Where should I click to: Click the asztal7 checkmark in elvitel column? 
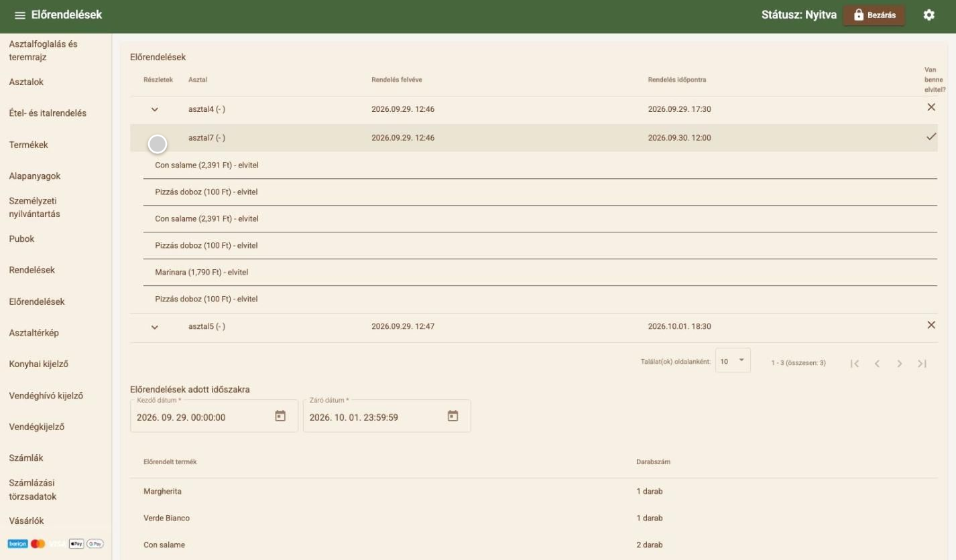click(931, 137)
